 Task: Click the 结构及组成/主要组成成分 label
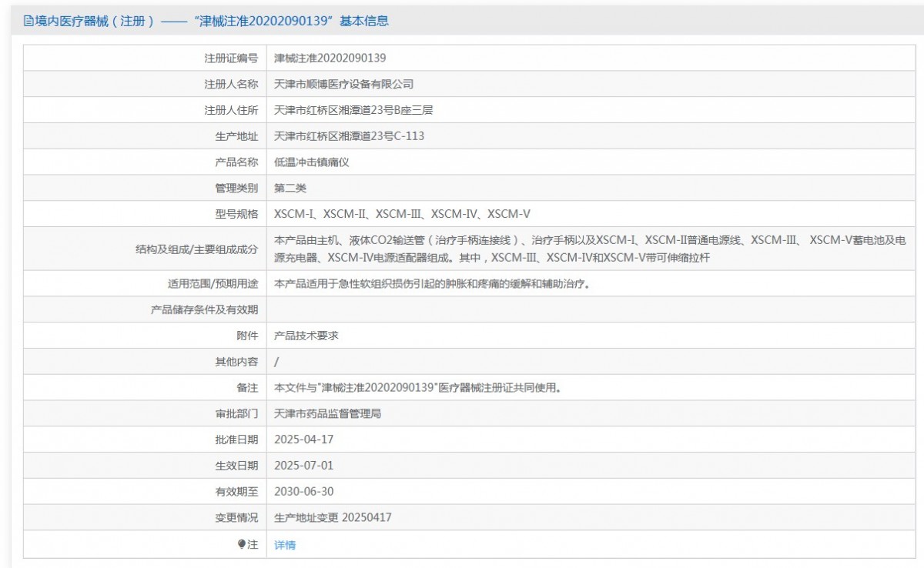tap(196, 249)
